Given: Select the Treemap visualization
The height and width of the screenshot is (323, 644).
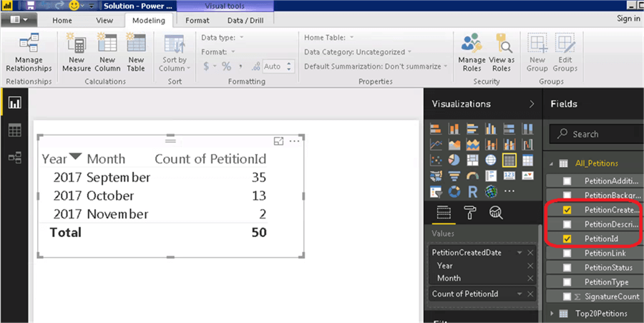Looking at the screenshot, I should pyautogui.click(x=472, y=160).
